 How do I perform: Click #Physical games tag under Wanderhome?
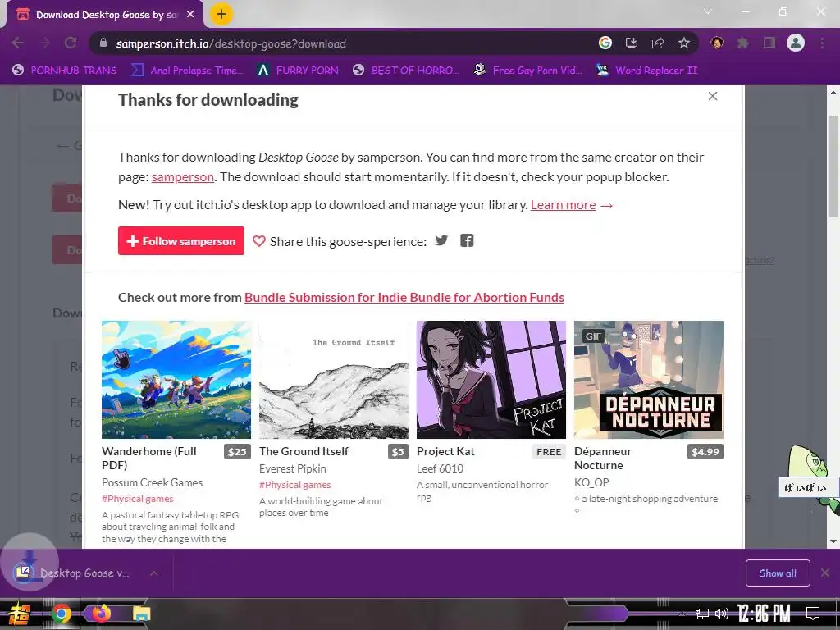[x=138, y=499]
